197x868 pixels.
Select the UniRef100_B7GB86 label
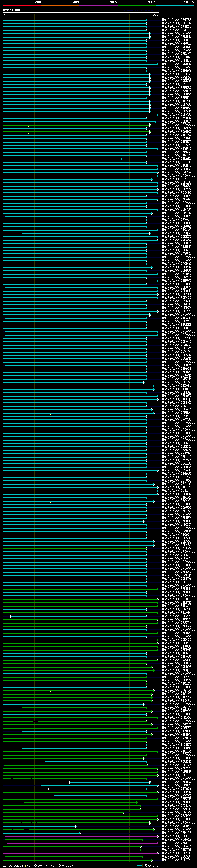[177, 521]
